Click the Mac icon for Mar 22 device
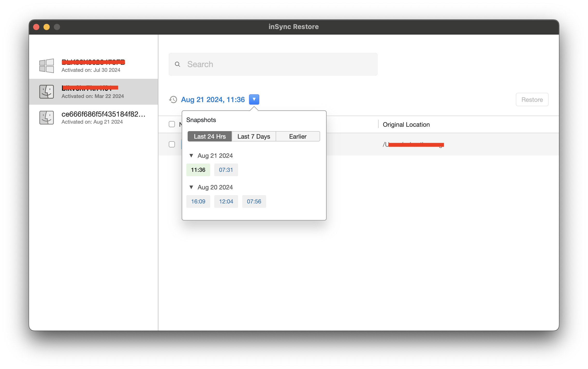The width and height of the screenshot is (588, 369). tap(47, 92)
